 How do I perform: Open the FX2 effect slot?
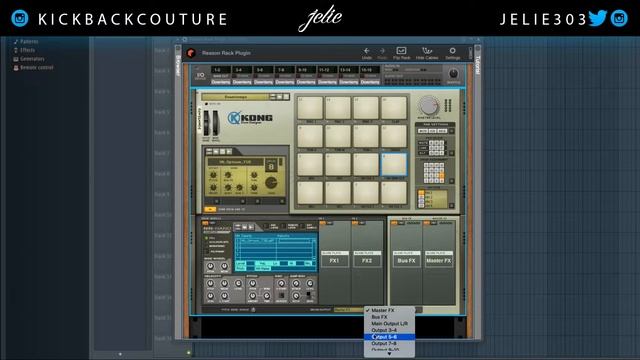point(367,260)
